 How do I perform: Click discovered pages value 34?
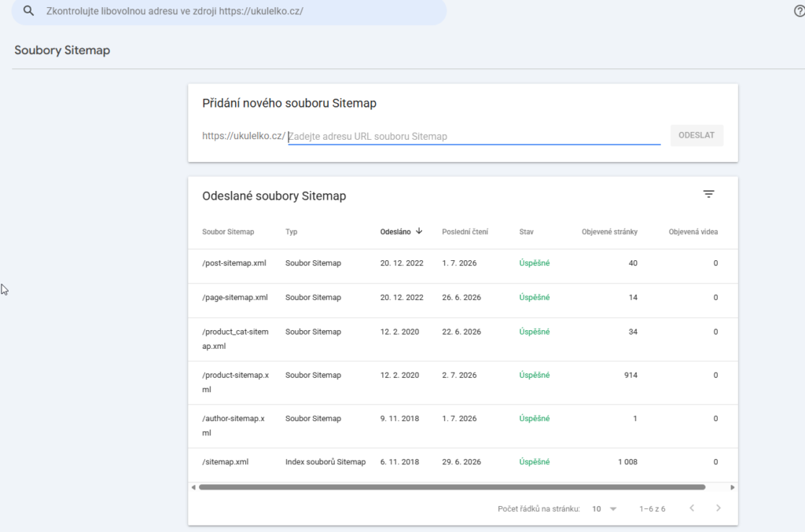633,332
